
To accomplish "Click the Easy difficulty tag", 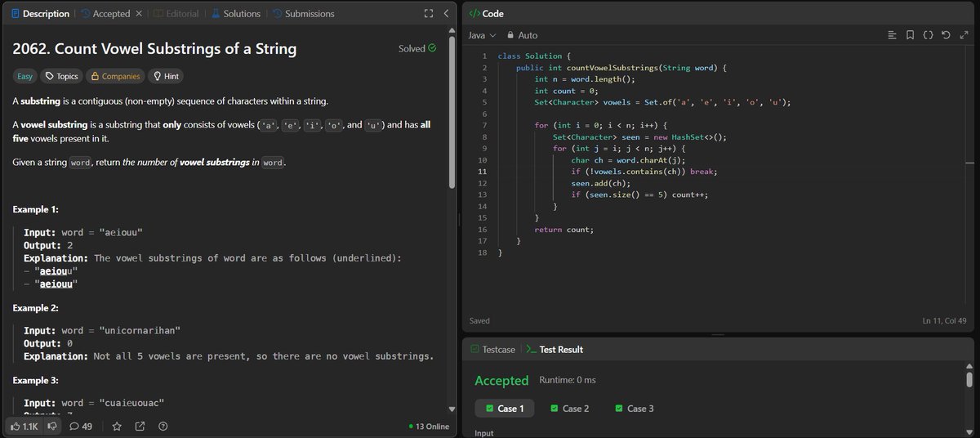I will click(25, 76).
